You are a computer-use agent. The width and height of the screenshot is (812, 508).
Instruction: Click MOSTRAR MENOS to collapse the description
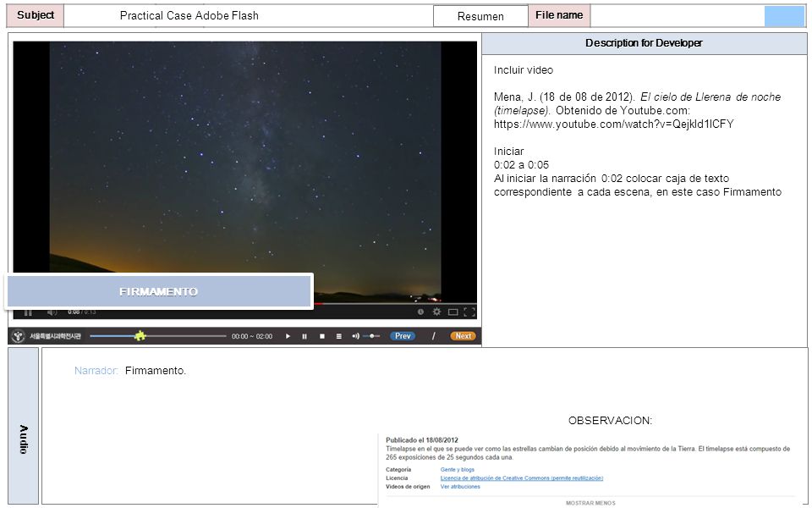coord(590,503)
